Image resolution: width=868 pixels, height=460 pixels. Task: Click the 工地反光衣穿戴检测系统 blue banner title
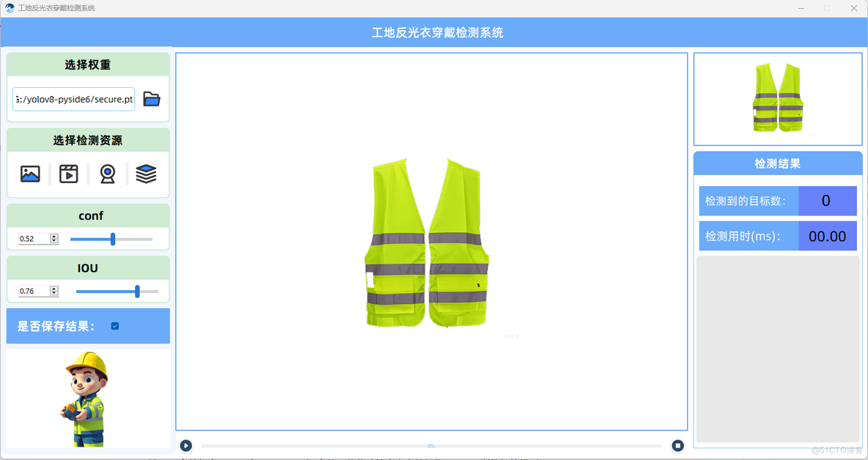(438, 33)
